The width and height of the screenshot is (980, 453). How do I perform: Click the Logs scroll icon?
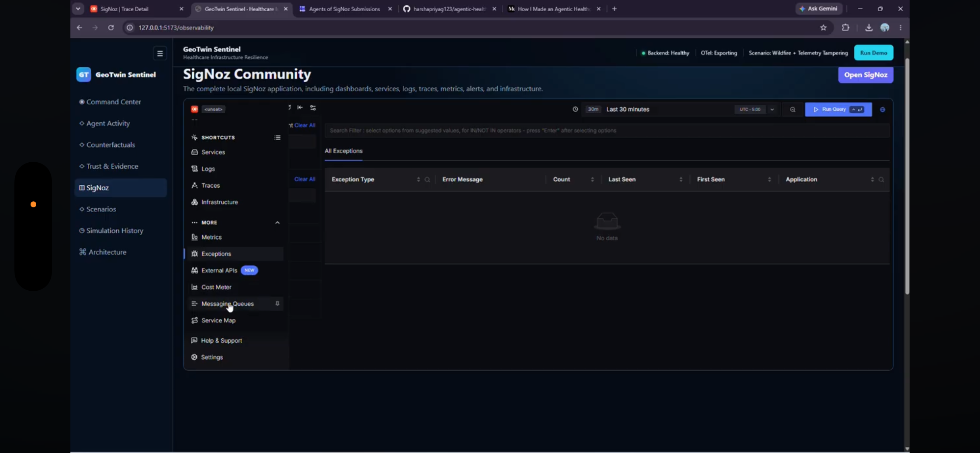coord(195,169)
